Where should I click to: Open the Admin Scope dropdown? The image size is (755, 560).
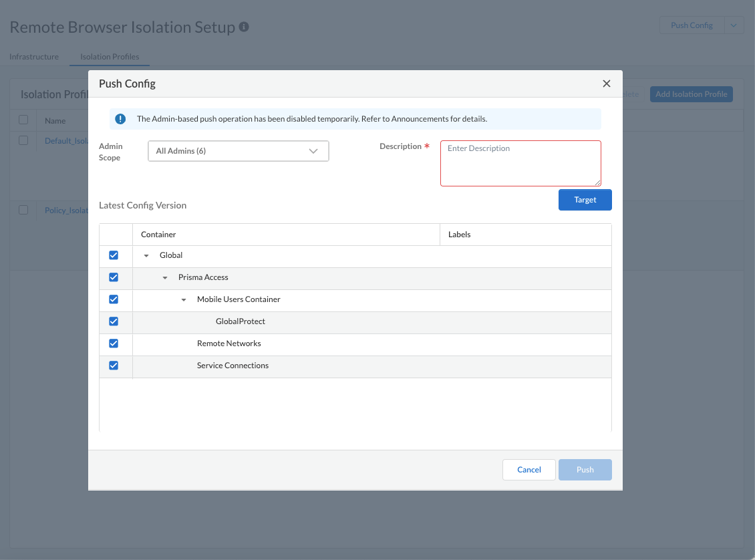238,151
